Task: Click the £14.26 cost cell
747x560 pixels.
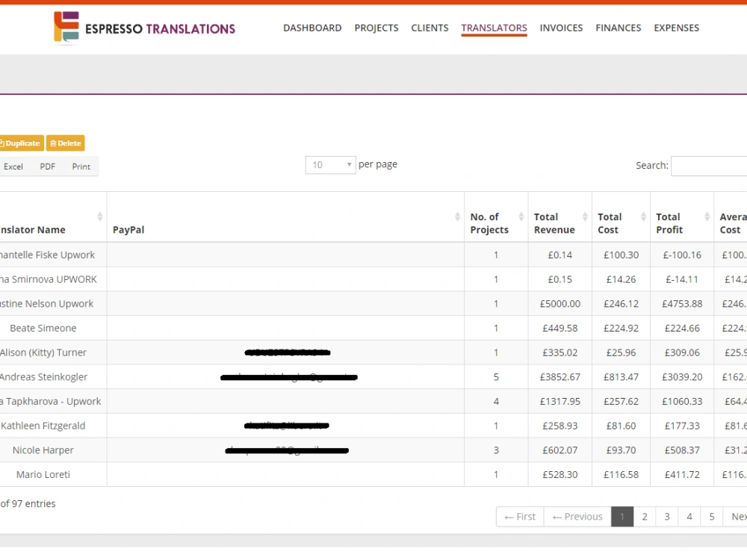Action: pos(621,279)
